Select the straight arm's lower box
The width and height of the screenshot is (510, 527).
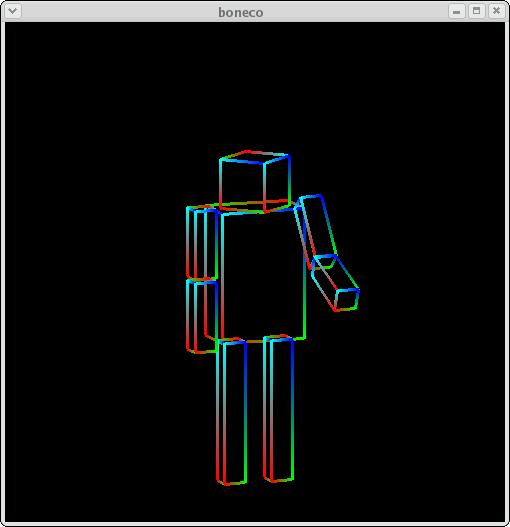coord(202,316)
